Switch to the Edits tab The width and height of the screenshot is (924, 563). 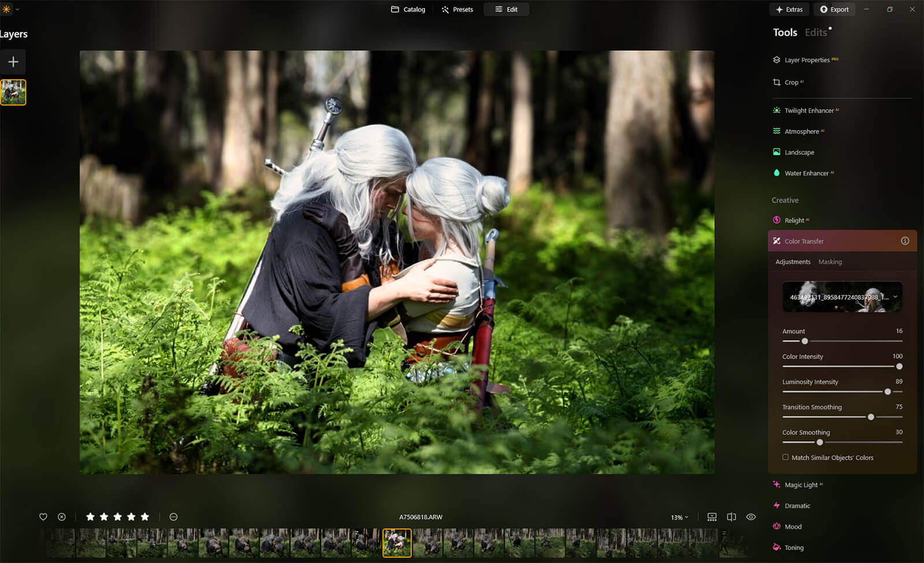point(815,33)
